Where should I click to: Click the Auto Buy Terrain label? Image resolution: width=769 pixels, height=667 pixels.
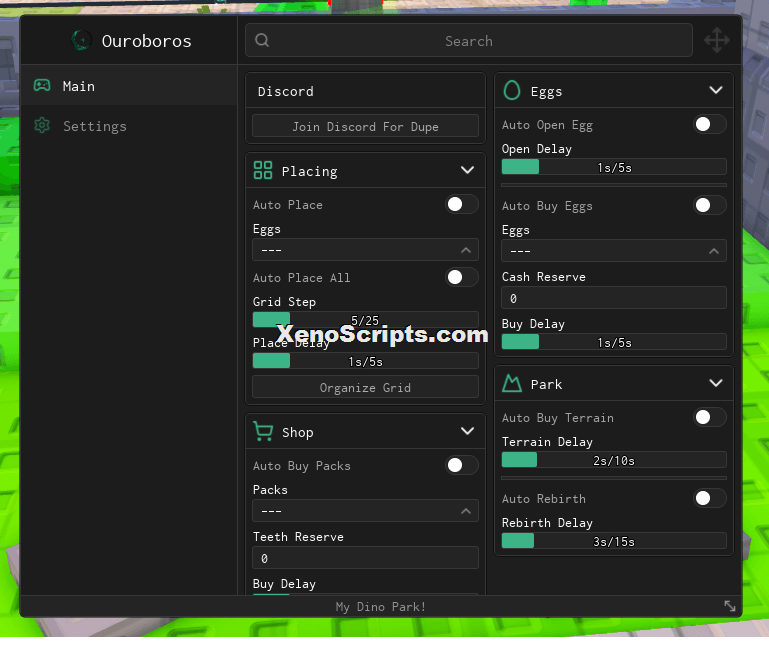pos(558,417)
